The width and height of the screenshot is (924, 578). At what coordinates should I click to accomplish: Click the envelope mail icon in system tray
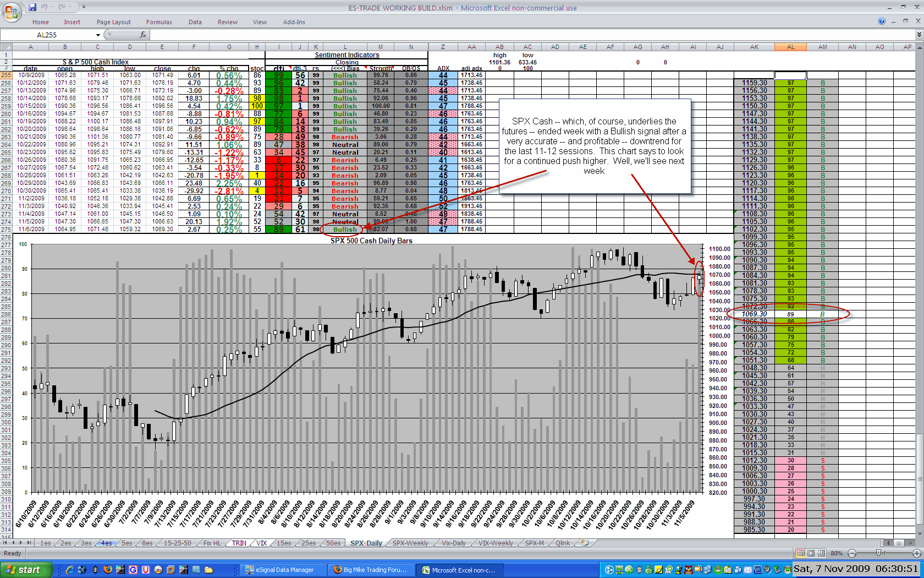pyautogui.click(x=747, y=570)
